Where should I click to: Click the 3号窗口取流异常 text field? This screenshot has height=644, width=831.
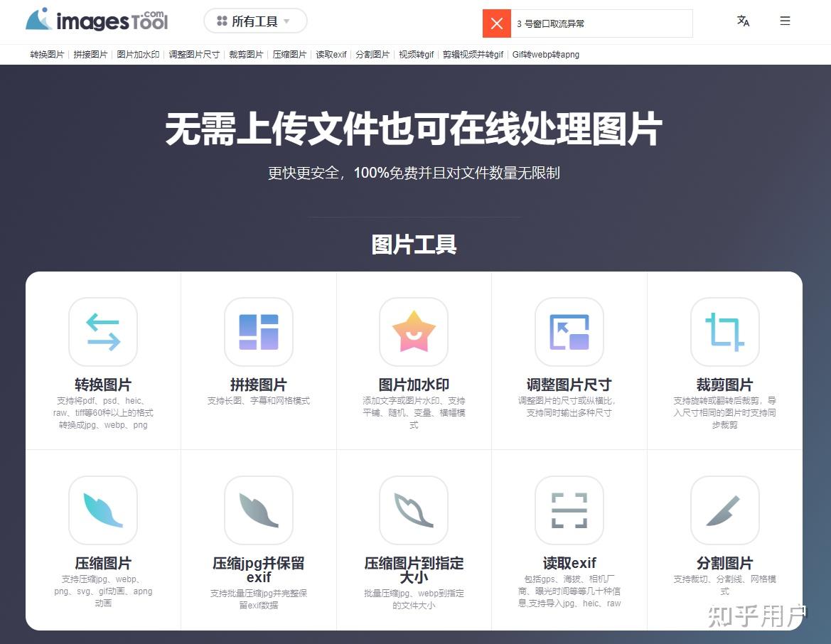click(604, 23)
